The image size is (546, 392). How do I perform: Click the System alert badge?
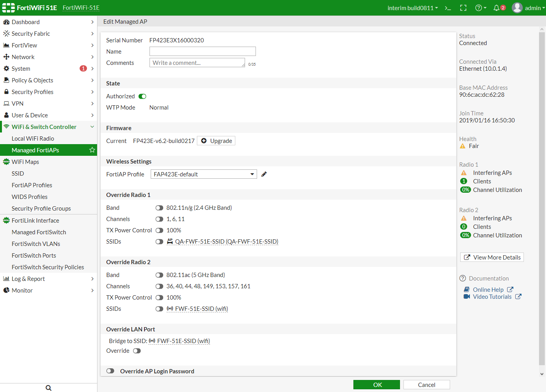83,68
